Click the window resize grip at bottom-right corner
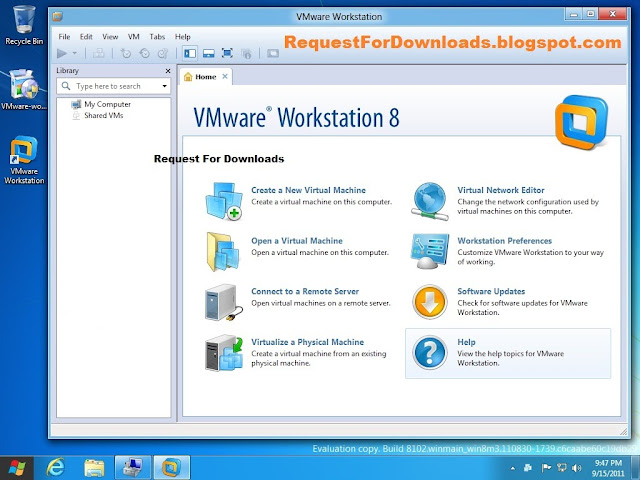The width and height of the screenshot is (640, 480). [x=623, y=431]
